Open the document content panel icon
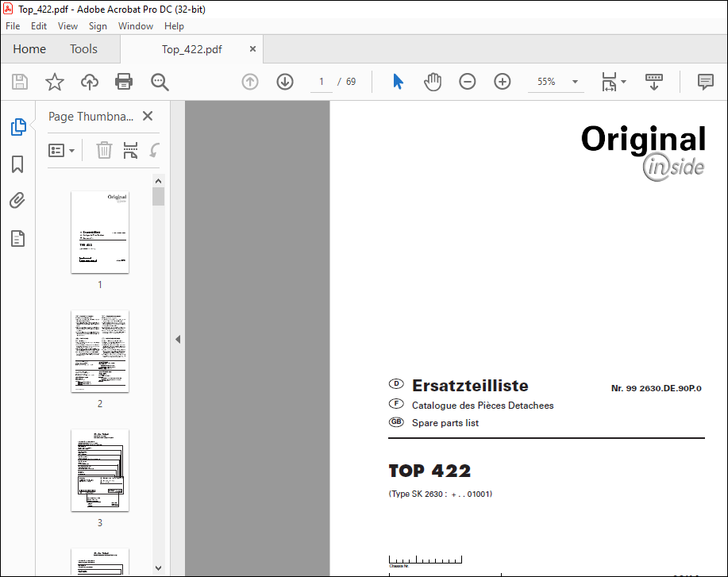The height and width of the screenshot is (577, 728). click(x=17, y=239)
